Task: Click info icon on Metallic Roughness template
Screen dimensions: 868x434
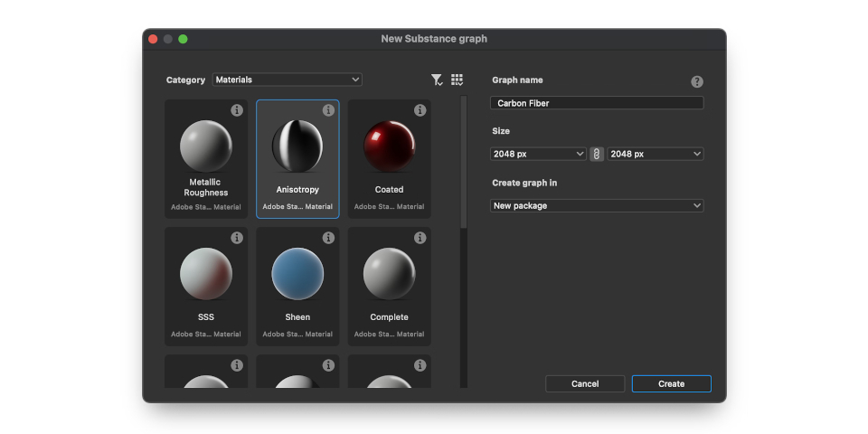Action: pos(237,110)
